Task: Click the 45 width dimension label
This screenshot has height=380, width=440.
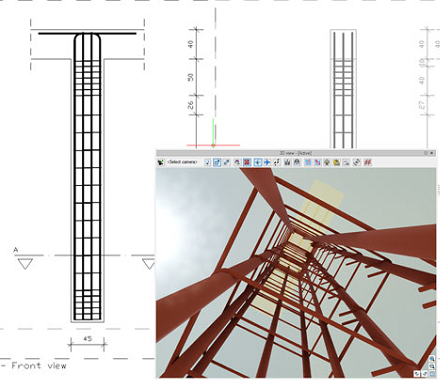Action: click(87, 338)
